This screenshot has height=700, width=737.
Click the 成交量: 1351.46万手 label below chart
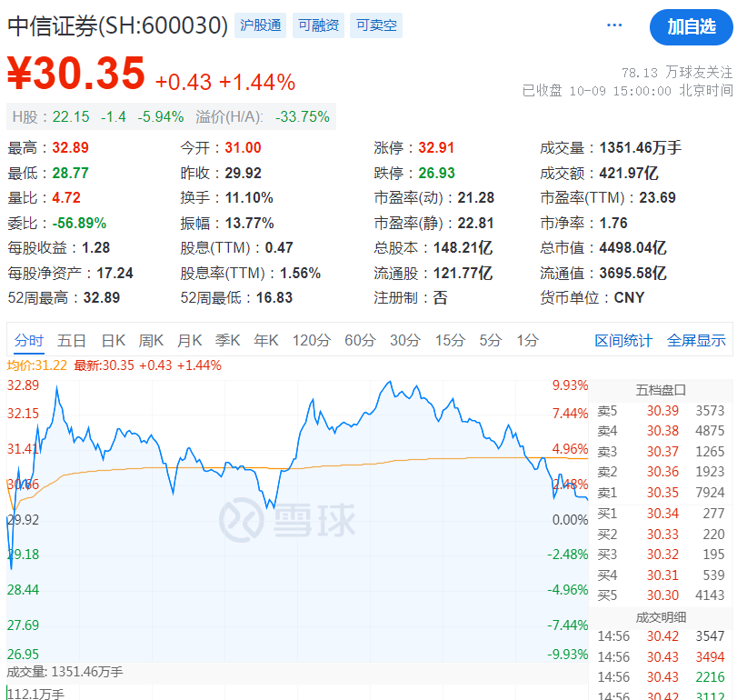coord(65,672)
